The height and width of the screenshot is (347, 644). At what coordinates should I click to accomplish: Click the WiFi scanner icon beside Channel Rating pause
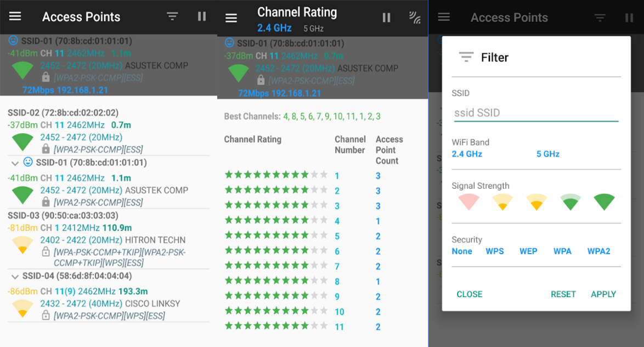coord(415,18)
